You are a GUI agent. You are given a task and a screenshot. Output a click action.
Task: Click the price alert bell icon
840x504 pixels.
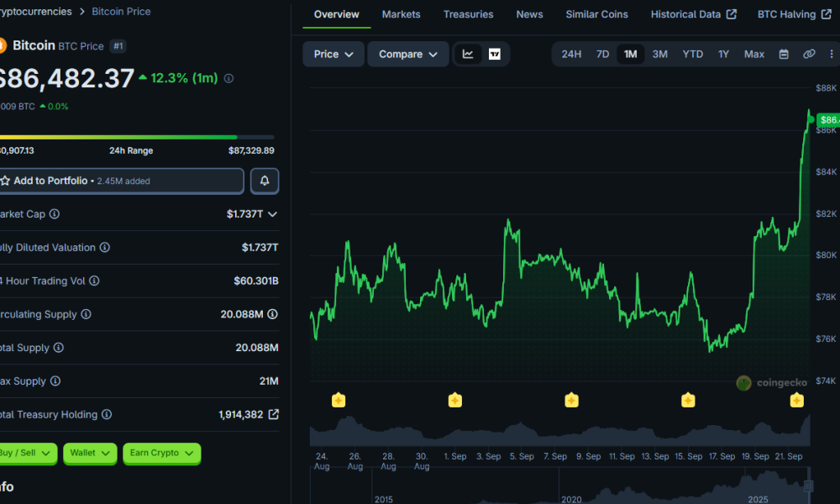pyautogui.click(x=265, y=181)
